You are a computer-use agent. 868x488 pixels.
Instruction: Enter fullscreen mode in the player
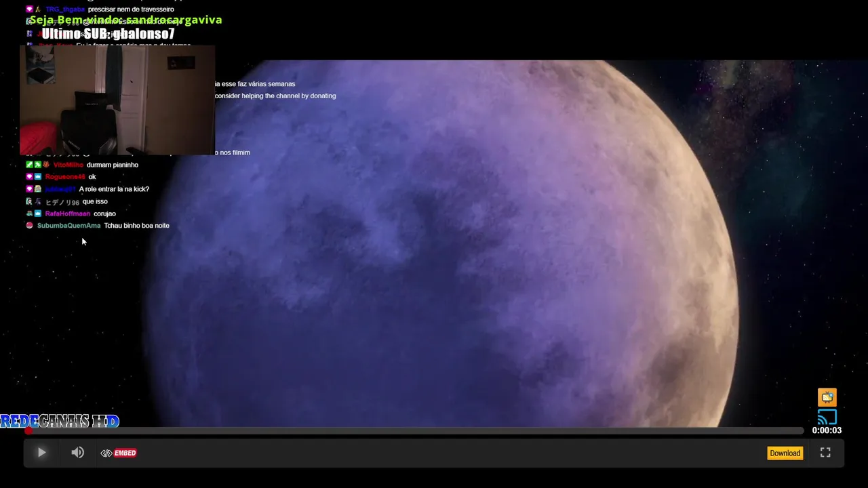[825, 453]
